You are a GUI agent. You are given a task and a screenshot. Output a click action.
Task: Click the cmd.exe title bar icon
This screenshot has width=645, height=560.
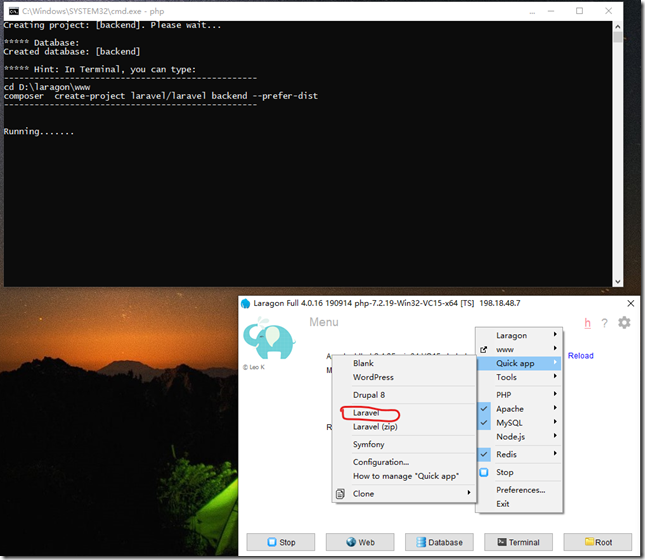[x=14, y=11]
